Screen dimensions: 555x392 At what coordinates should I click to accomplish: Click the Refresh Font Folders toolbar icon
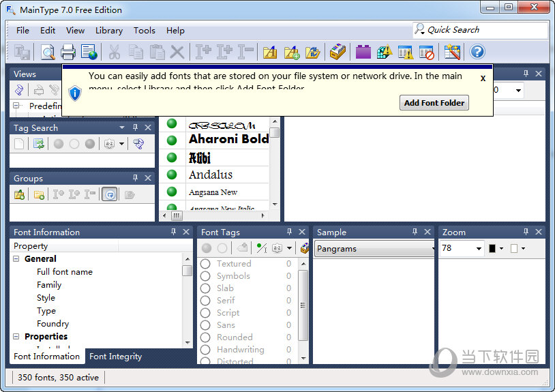312,52
